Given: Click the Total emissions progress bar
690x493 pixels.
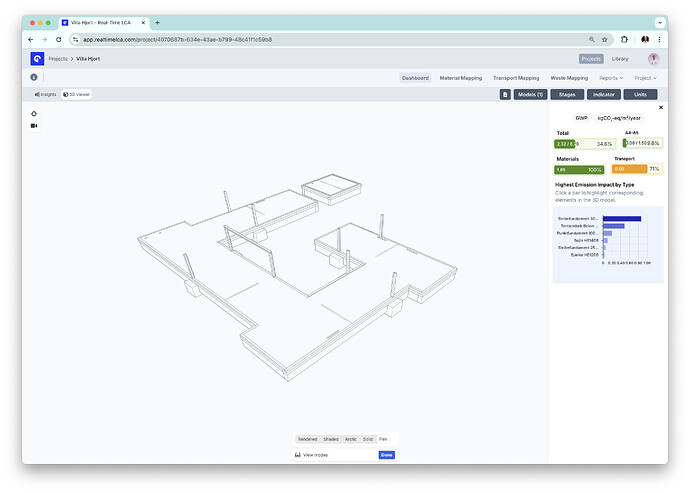Looking at the screenshot, I should click(584, 144).
